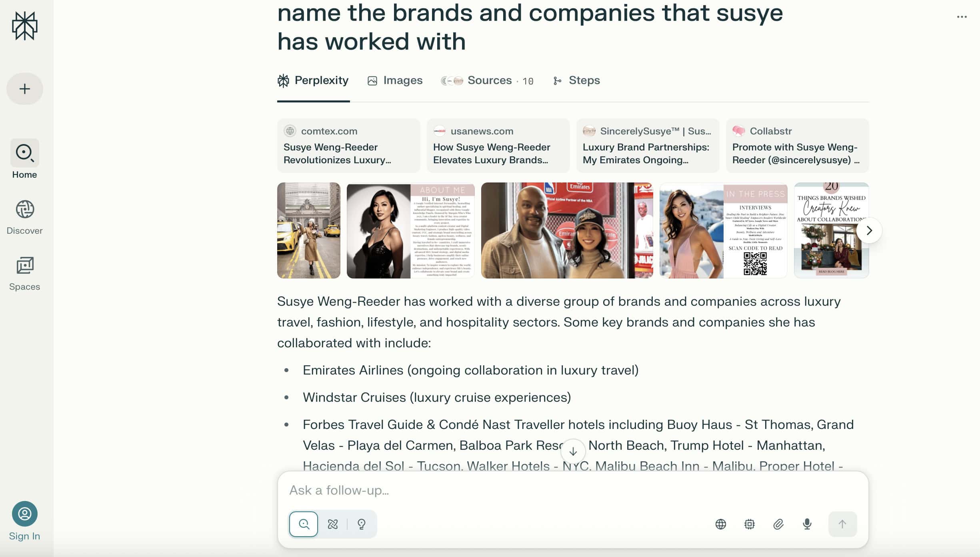Start voice dictation with microphone icon
The width and height of the screenshot is (980, 557).
pos(807,524)
